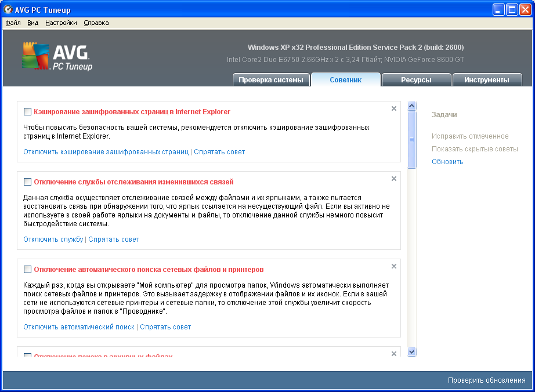Image resolution: width=535 pixels, height=392 pixels.
Task: Click Показать скрытые советы task
Action: (x=475, y=149)
